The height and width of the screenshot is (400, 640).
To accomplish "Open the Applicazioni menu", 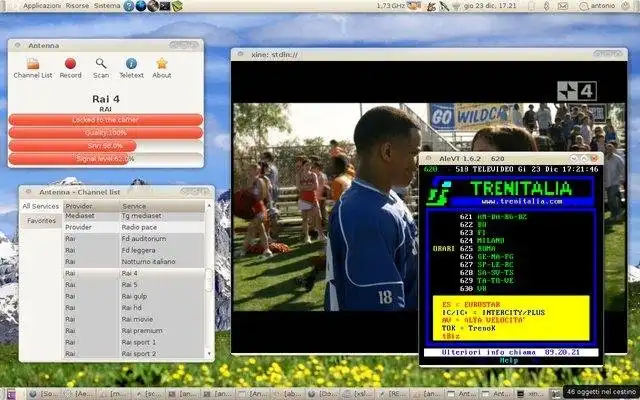I will pos(42,6).
